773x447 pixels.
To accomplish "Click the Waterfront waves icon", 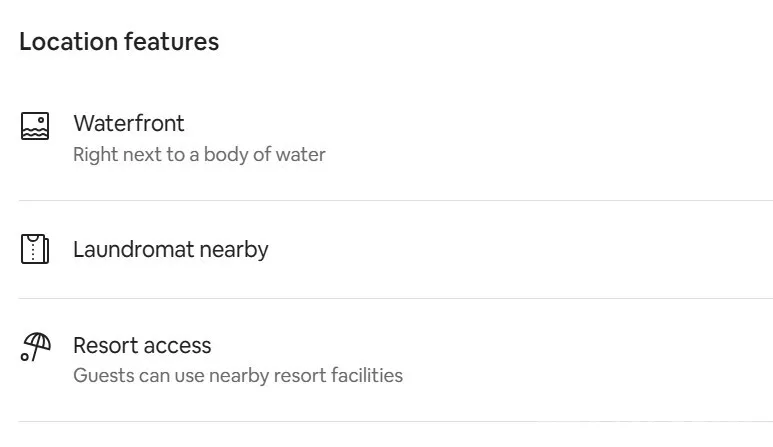I will point(35,126).
